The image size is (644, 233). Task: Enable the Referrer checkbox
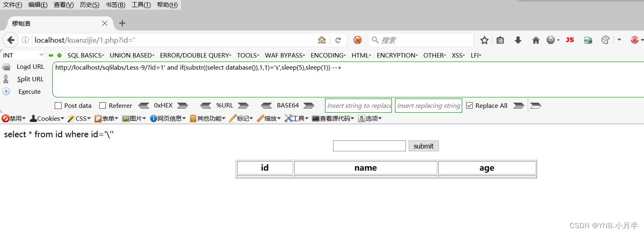103,105
